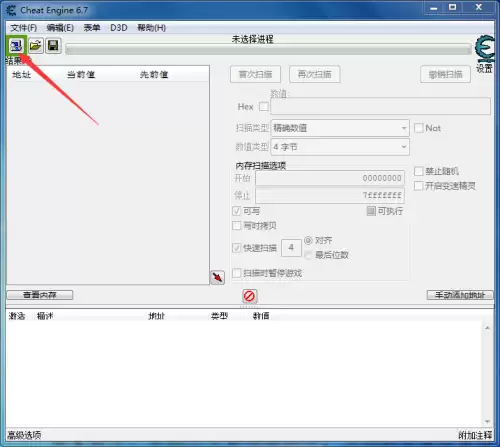Open the process list icon
This screenshot has width=500, height=447.
click(x=16, y=45)
